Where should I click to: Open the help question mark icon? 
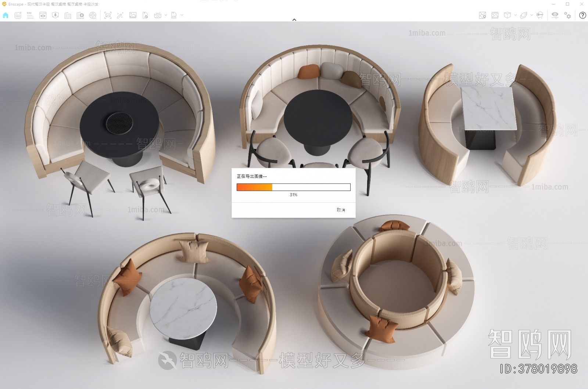(x=582, y=15)
